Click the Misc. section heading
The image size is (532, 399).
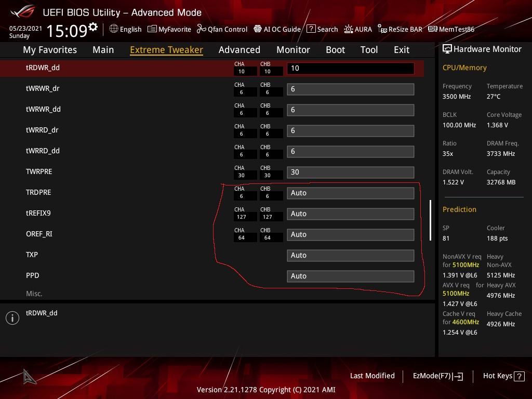(34, 294)
